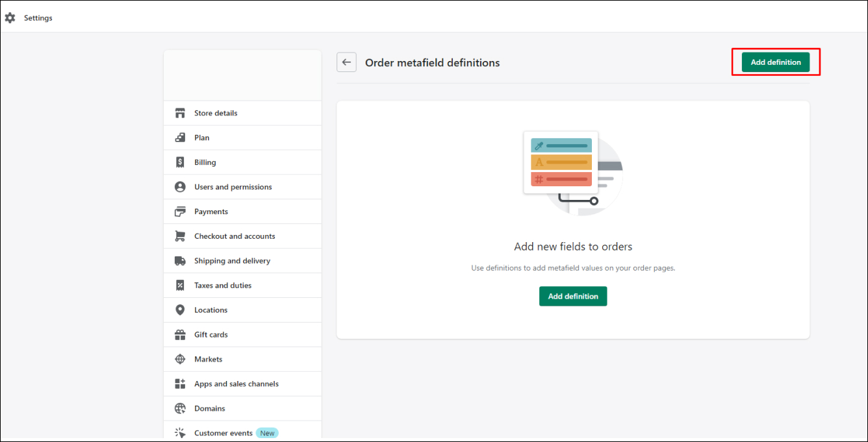
Task: Go back using the arrow button
Action: click(x=346, y=62)
